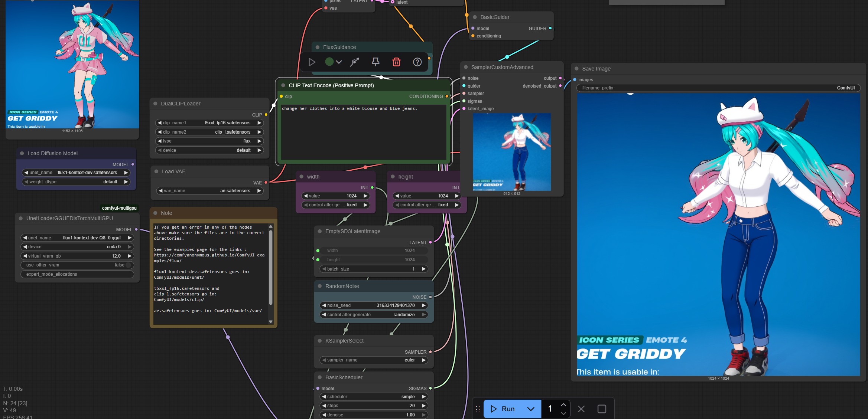
Task: Collapse the BasicGuider node
Action: 475,17
